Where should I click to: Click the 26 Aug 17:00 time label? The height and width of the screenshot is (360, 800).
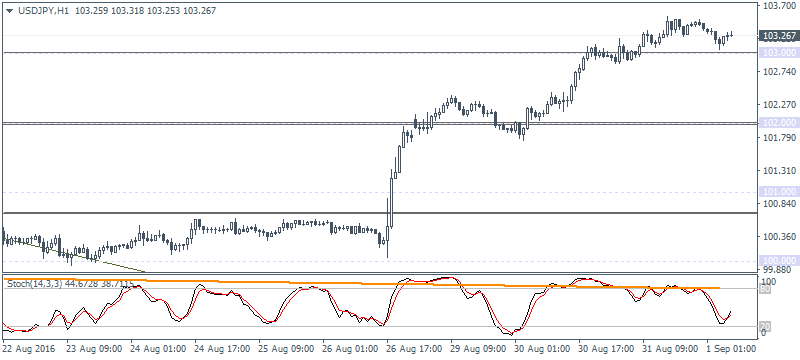[x=415, y=349]
